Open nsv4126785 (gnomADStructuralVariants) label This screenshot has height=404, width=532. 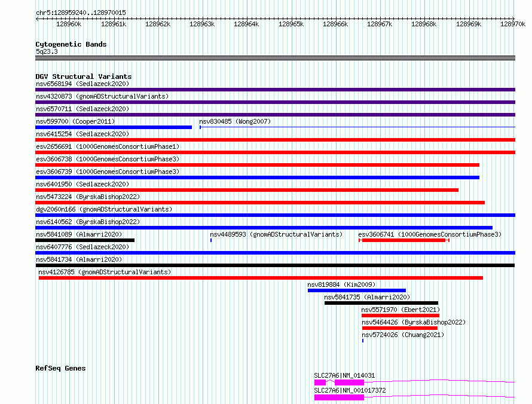pos(105,272)
